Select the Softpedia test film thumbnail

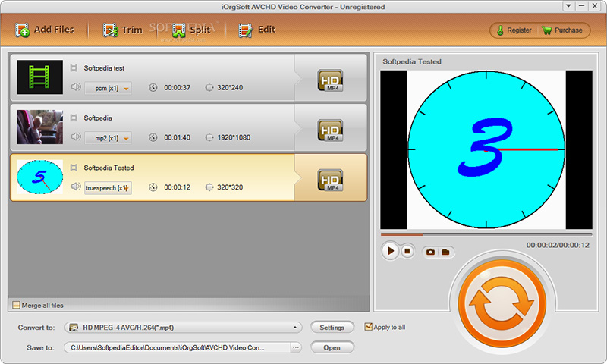[39, 77]
